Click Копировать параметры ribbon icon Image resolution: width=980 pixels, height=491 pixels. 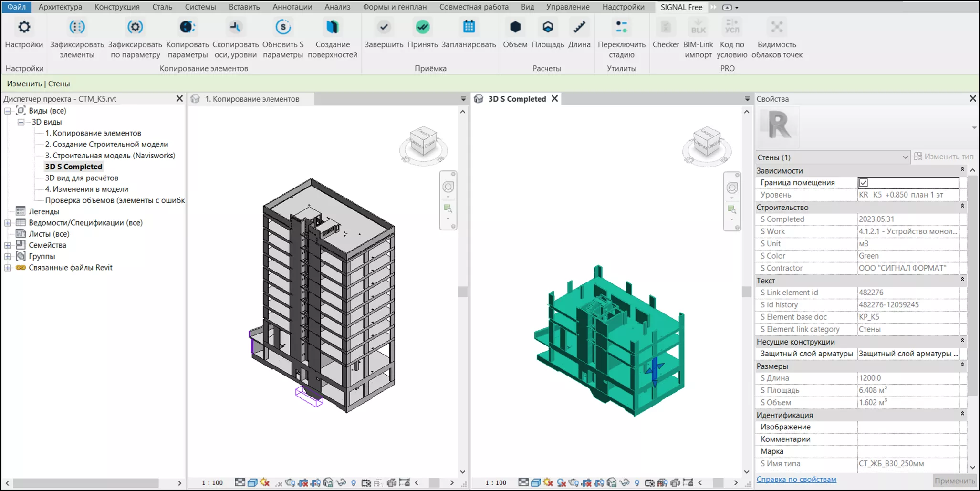pos(187,27)
